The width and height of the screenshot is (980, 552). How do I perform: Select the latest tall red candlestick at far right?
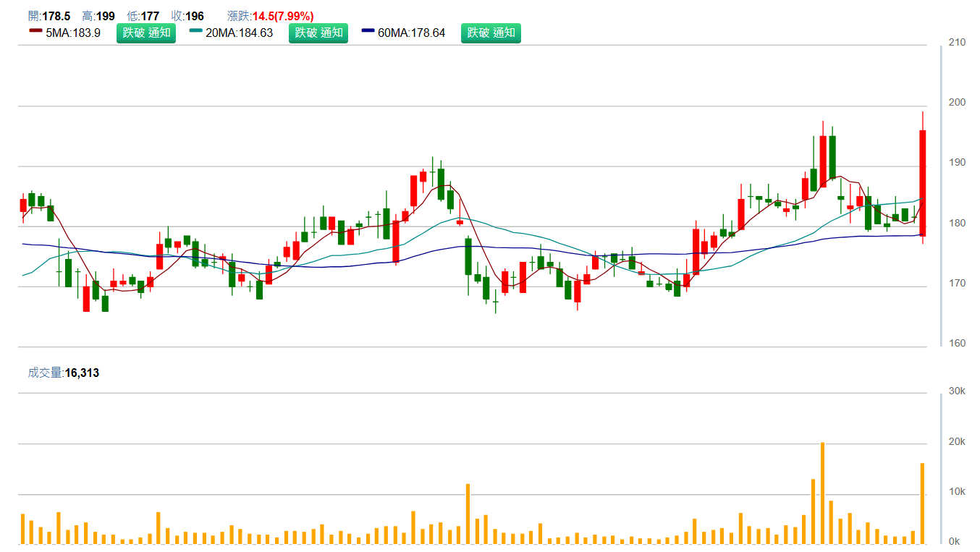(923, 183)
